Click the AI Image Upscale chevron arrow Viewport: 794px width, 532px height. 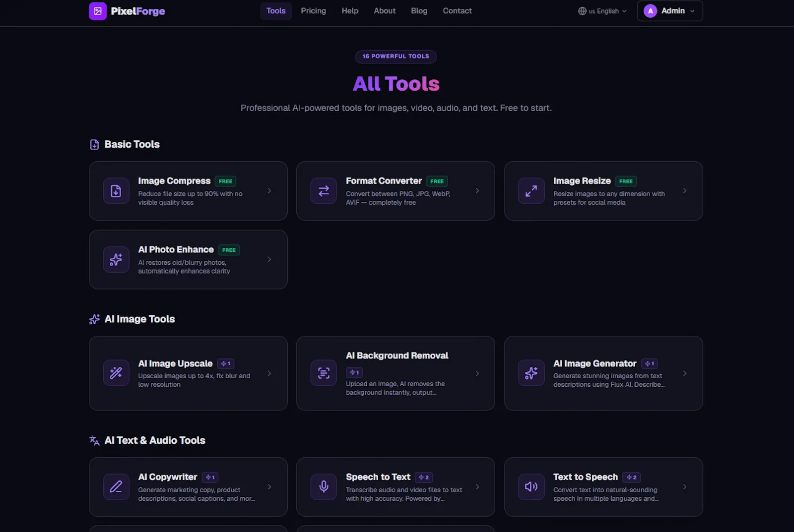[x=269, y=373]
